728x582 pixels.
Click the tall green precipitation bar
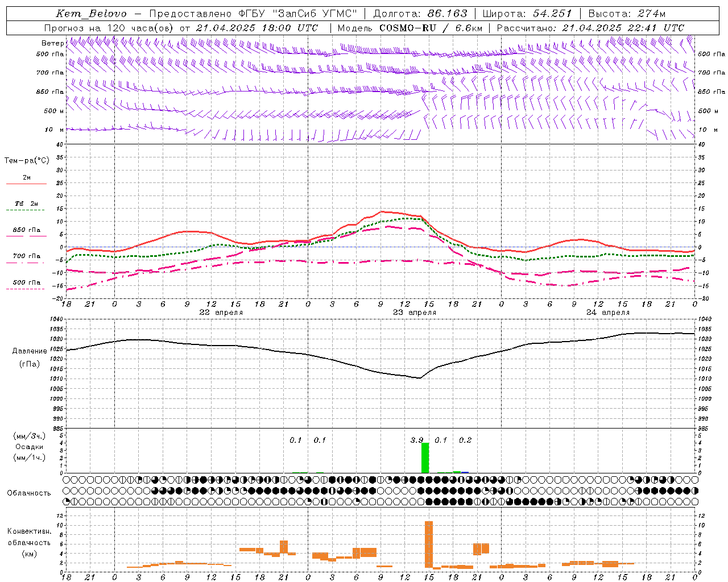pyautogui.click(x=425, y=458)
